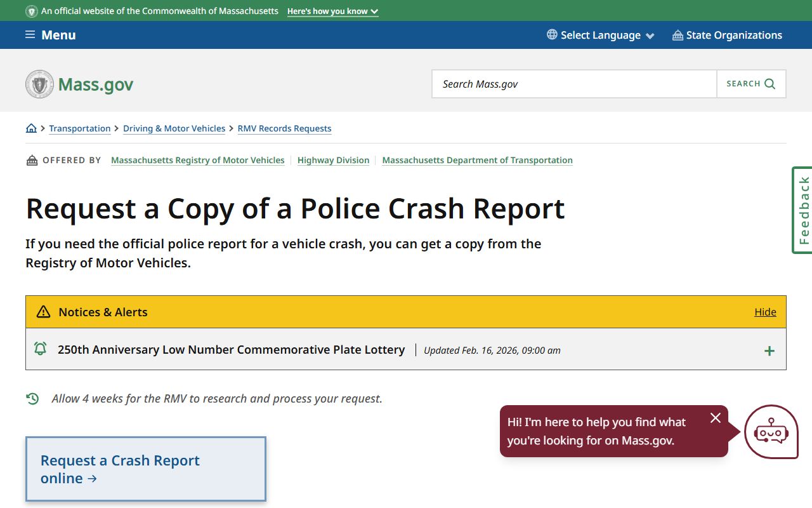The height and width of the screenshot is (508, 812).
Task: Click the State Organizations building icon
Action: click(678, 35)
